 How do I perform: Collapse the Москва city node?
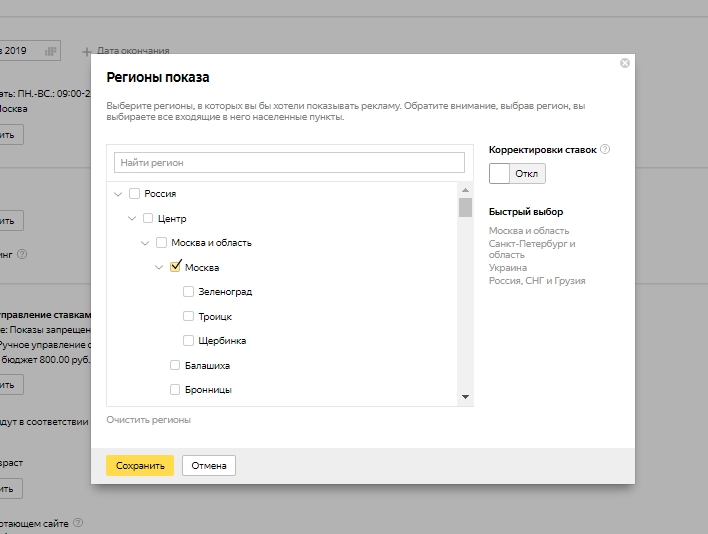pos(159,267)
